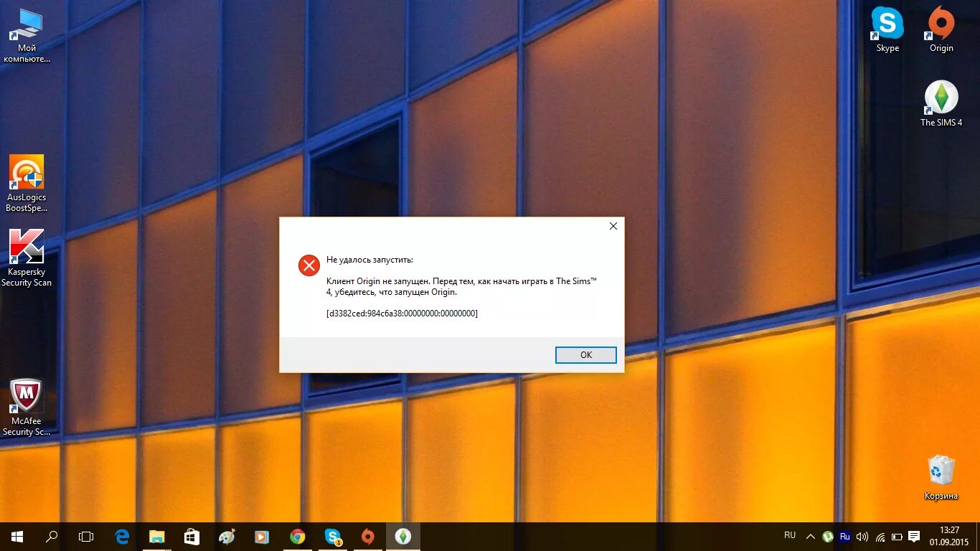Select the Мой компьютер desktop icon
Screen dimensions: 980x551
pyautogui.click(x=27, y=37)
